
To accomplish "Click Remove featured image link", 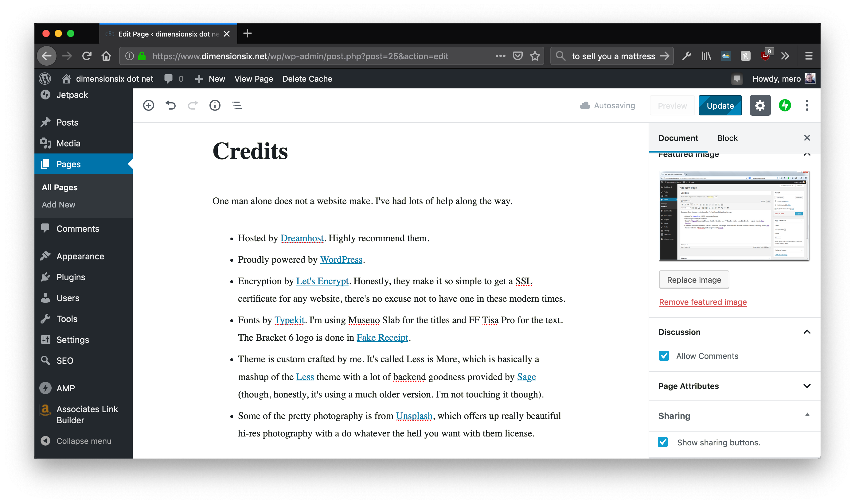I will pos(702,302).
